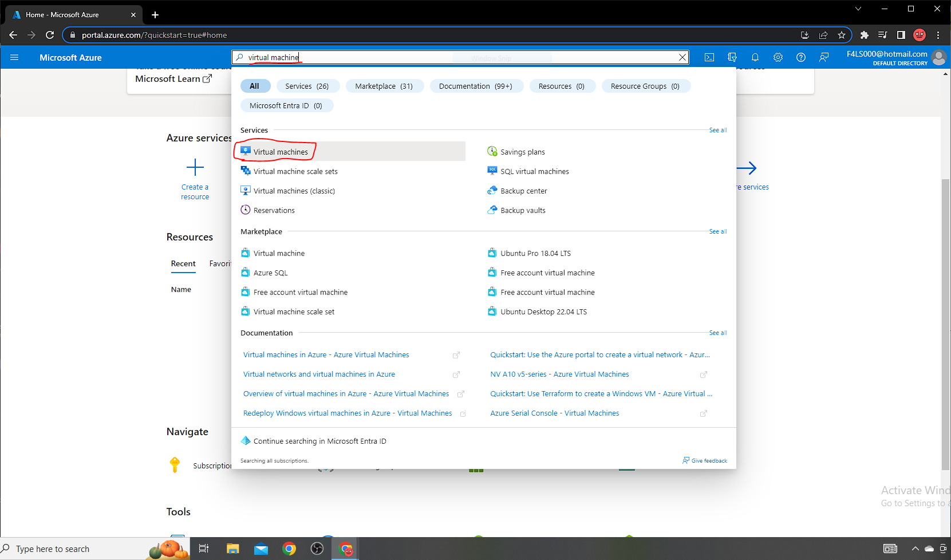Image resolution: width=951 pixels, height=560 pixels.
Task: Filter results by Resources (0)
Action: click(562, 86)
